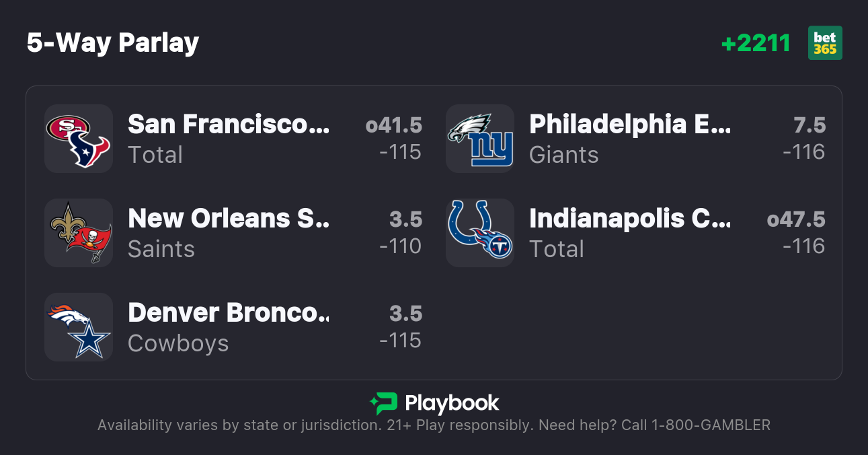Screen dimensions: 868x455
Task: Click the bet365 logo badge
Action: [x=825, y=43]
